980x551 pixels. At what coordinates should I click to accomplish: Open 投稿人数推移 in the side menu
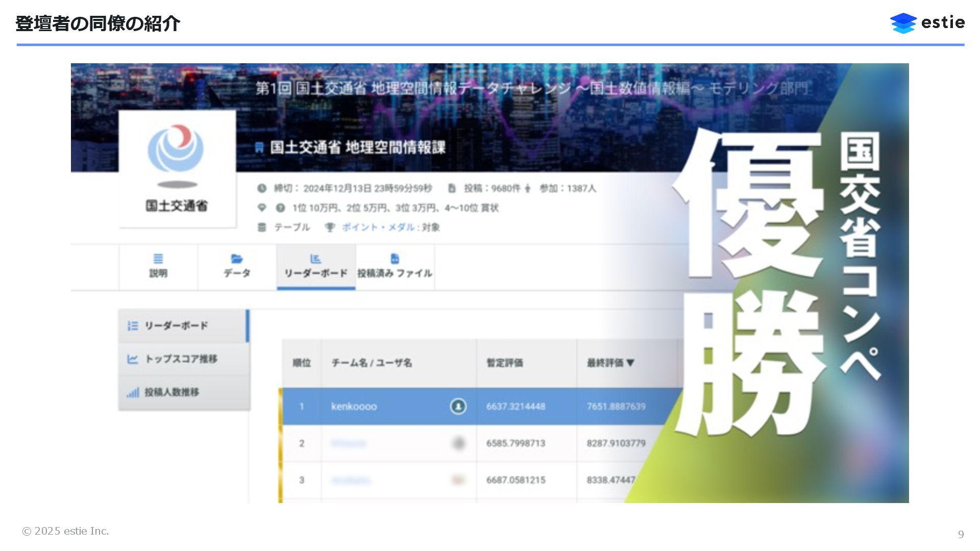pos(172,392)
